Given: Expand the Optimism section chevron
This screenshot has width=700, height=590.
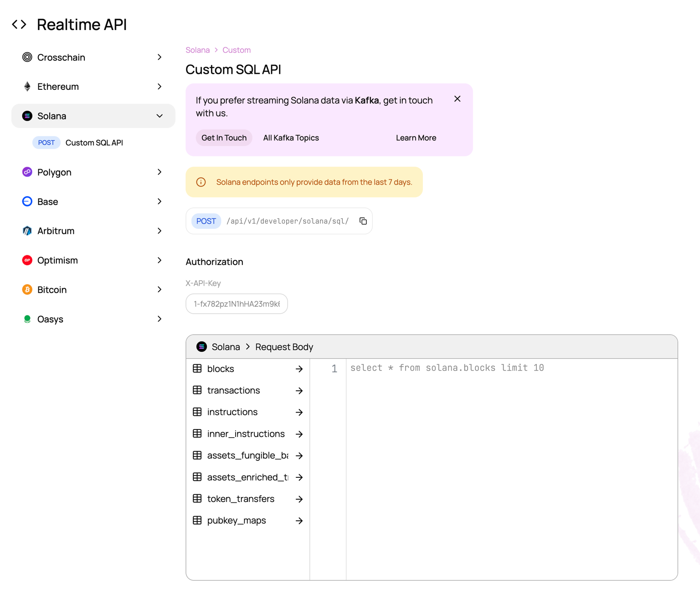Looking at the screenshot, I should [160, 260].
